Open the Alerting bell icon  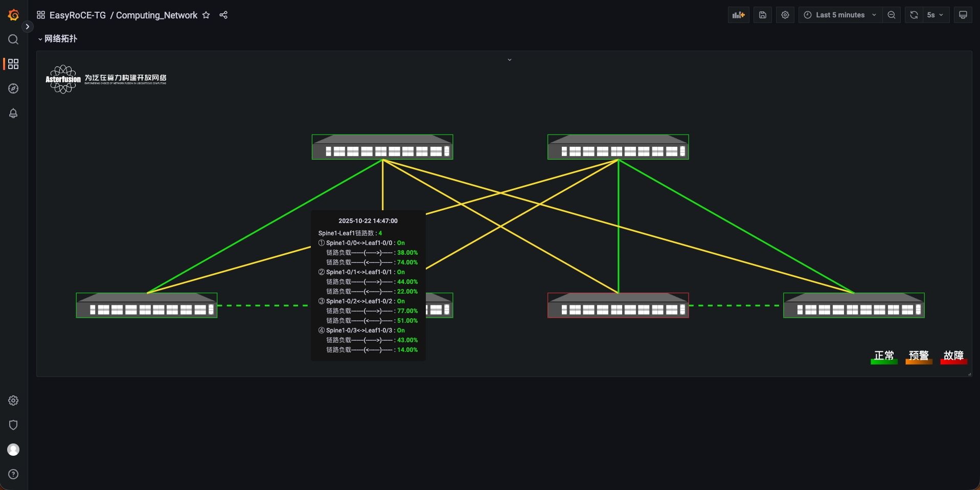(x=13, y=113)
